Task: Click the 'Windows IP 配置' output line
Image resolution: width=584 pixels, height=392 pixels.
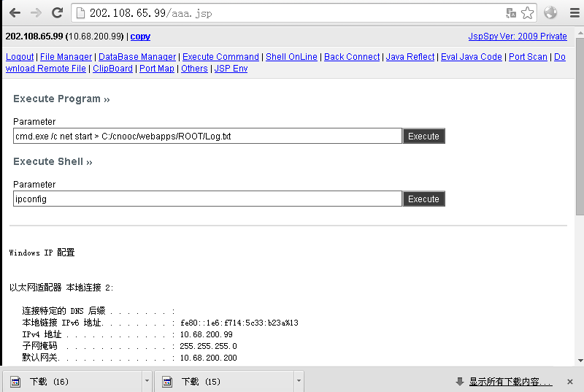Action: click(42, 253)
